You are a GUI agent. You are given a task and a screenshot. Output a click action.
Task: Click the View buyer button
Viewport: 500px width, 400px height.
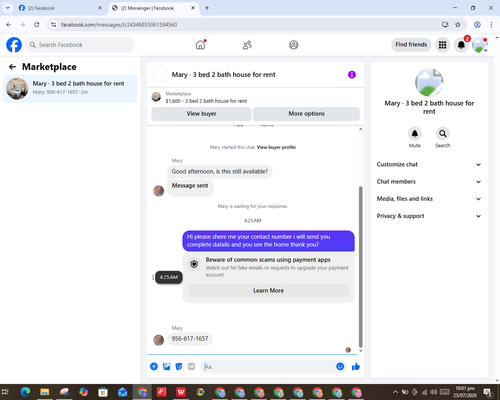tap(201, 114)
